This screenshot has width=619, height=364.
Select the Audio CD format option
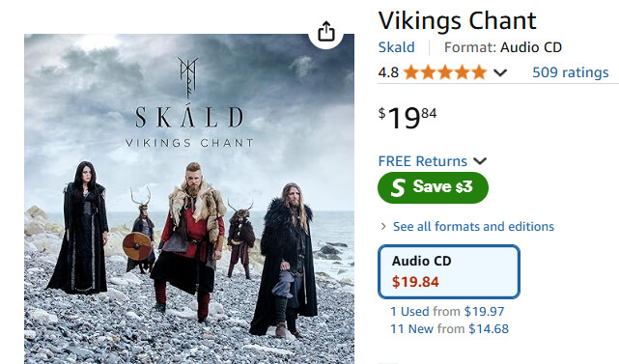pos(449,271)
